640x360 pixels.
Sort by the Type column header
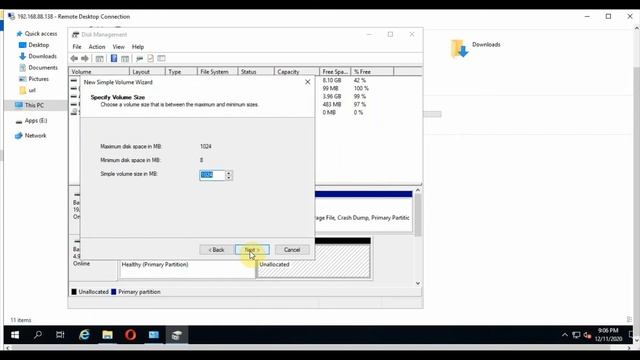181,71
